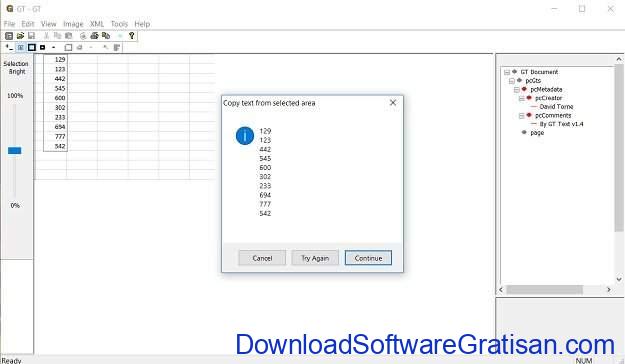Viewport: 625px width, 364px height.
Task: Click the new document toolbar icon
Action: [9, 36]
